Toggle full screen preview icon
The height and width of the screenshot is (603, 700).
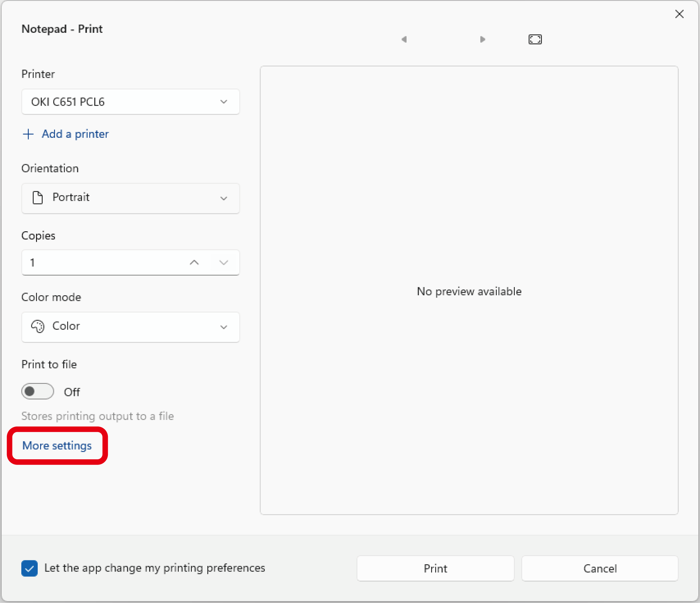[x=535, y=39]
